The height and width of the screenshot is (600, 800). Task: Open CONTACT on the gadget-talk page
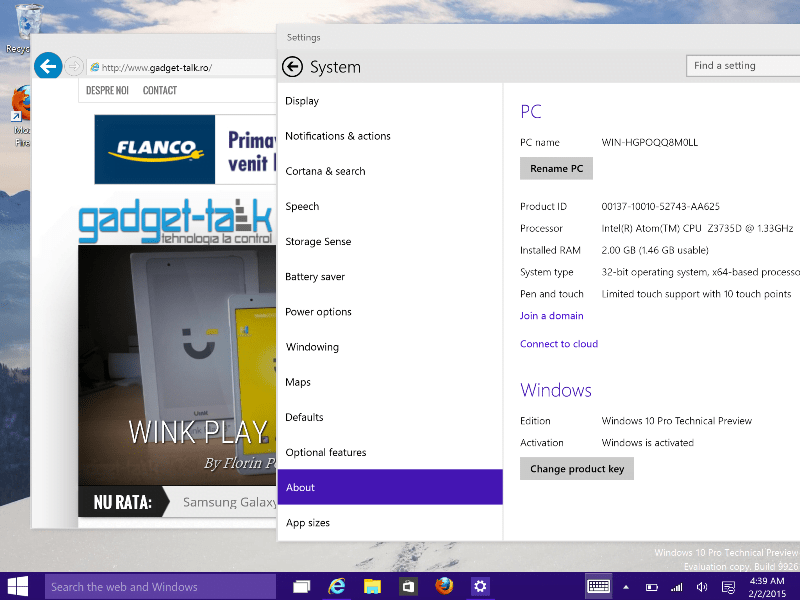(x=160, y=90)
